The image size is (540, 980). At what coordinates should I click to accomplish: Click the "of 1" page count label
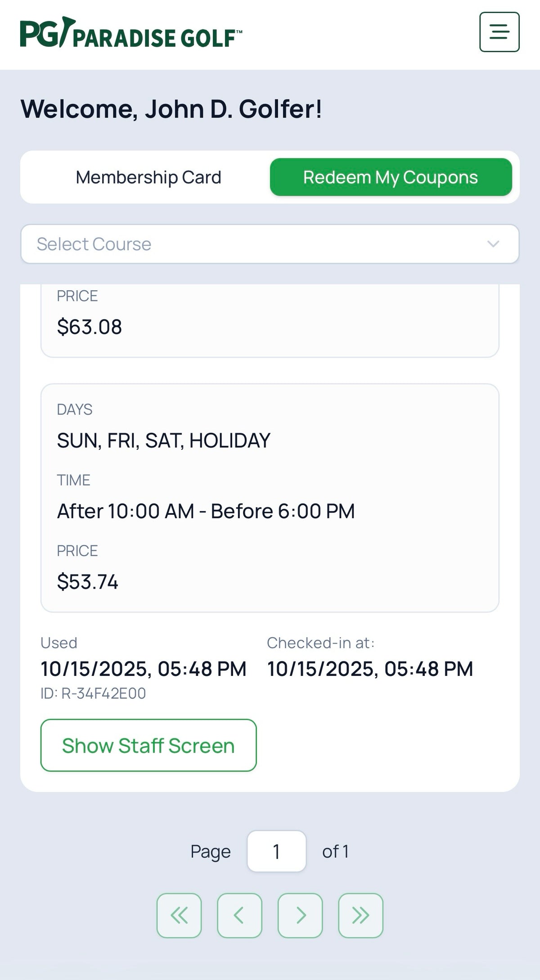335,851
